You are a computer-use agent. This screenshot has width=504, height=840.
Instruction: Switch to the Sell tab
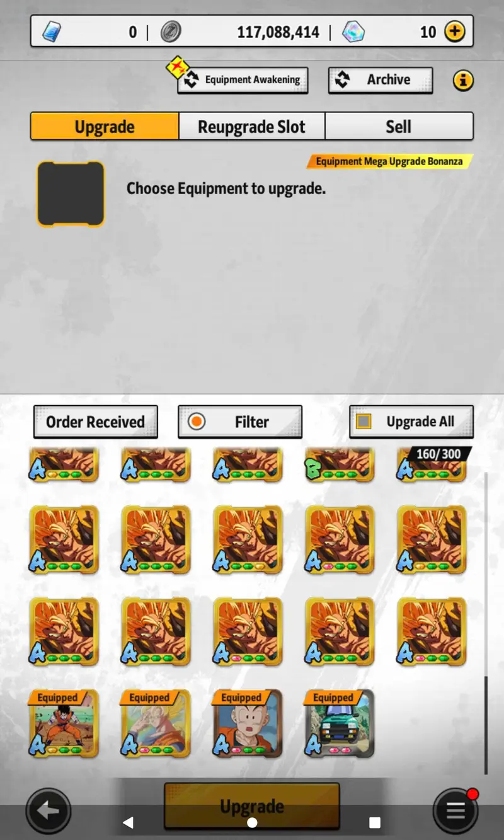pyautogui.click(x=399, y=126)
